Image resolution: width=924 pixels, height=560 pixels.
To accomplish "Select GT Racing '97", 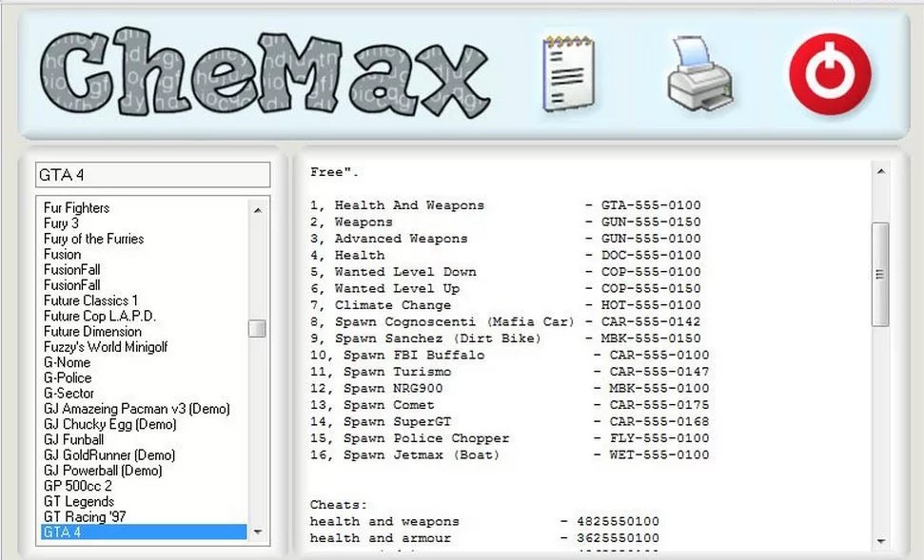I will click(x=85, y=516).
